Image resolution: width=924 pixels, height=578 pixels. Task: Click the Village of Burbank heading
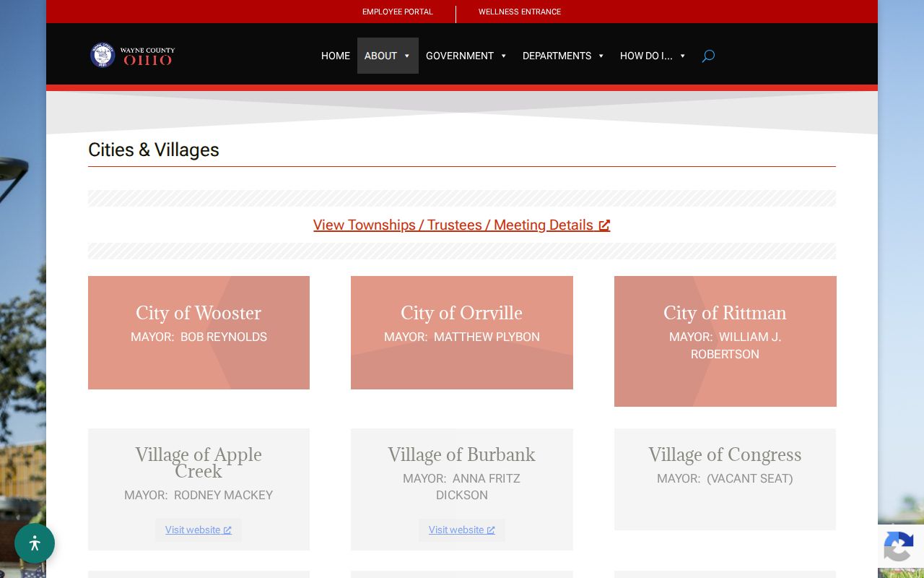point(462,454)
